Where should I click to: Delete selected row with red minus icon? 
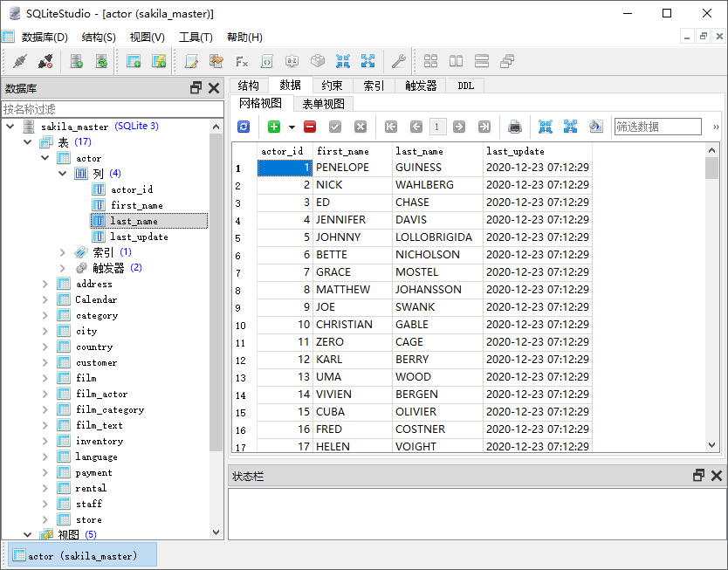tap(311, 126)
